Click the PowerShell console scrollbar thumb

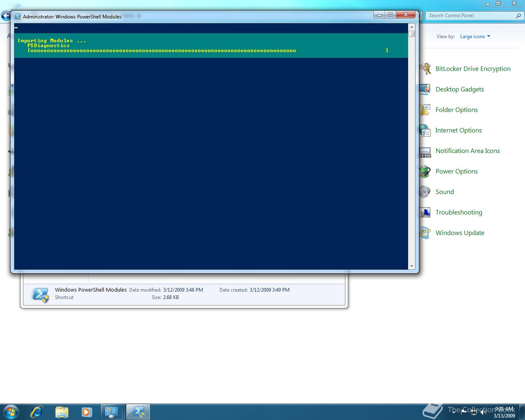(412, 34)
